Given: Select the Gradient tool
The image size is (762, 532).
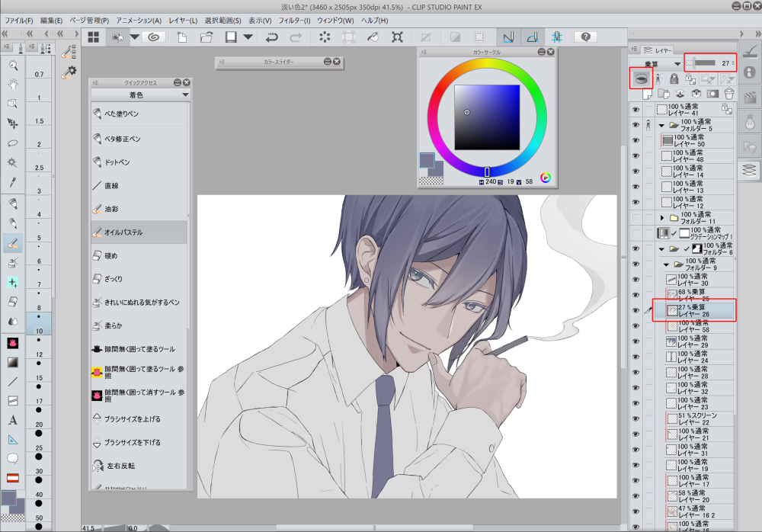Looking at the screenshot, I should coord(13,362).
